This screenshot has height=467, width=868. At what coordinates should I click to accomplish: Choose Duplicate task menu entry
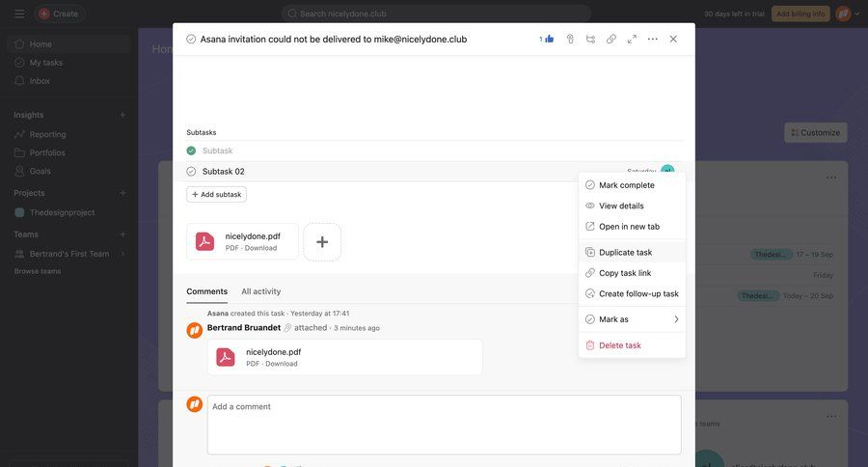[x=632, y=252]
